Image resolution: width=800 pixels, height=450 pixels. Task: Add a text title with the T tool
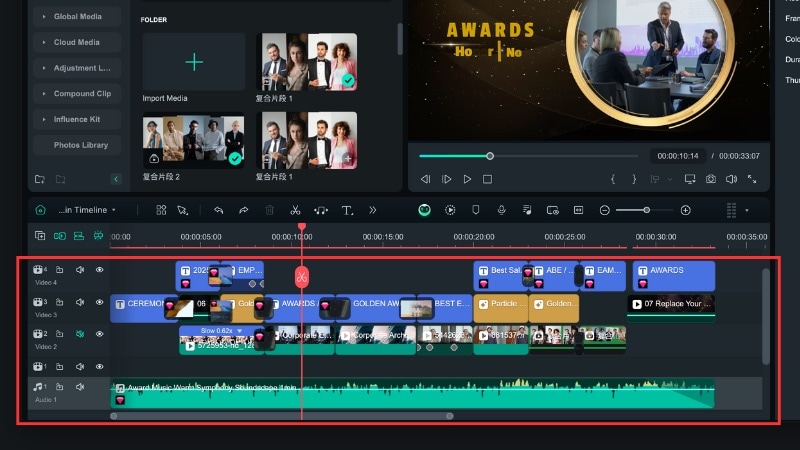point(347,210)
